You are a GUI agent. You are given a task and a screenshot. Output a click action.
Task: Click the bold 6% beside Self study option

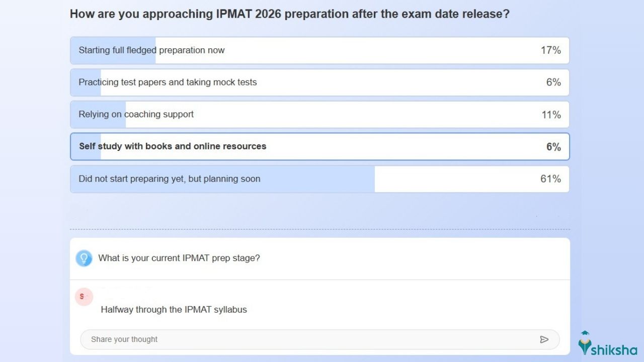tap(553, 147)
